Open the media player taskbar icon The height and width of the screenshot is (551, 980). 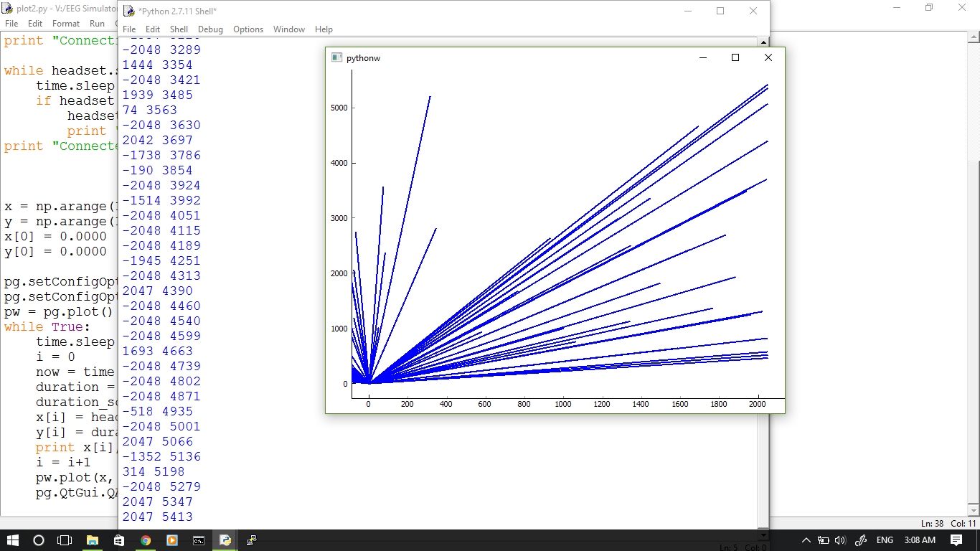pyautogui.click(x=171, y=540)
